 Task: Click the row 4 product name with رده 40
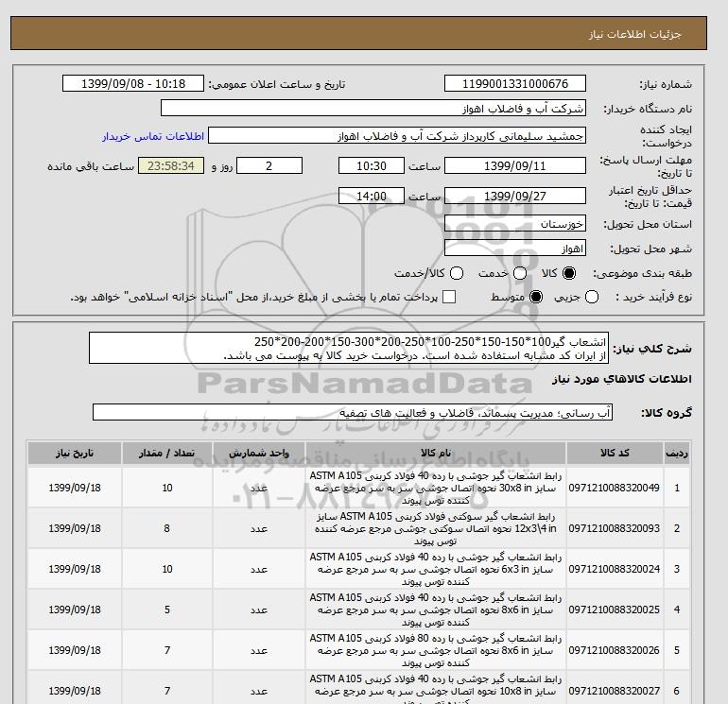pos(436,610)
